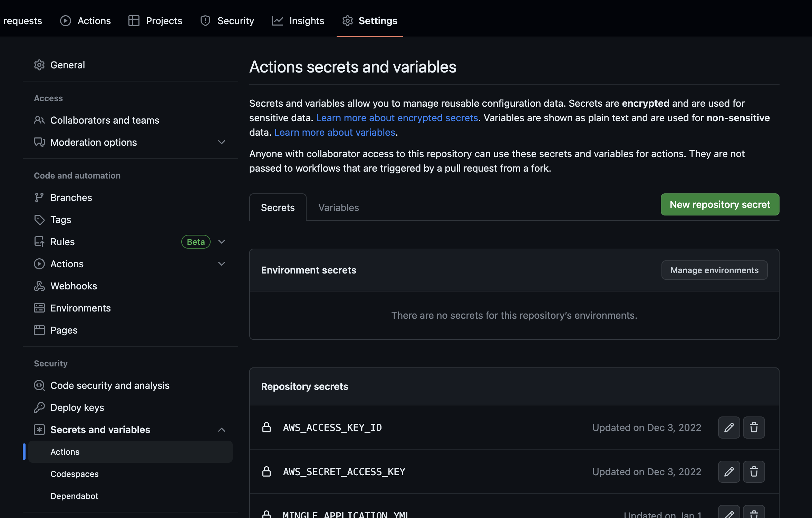Screen dimensions: 812x518
Task: Click the Webhooks icon in the sidebar
Action: coord(39,286)
